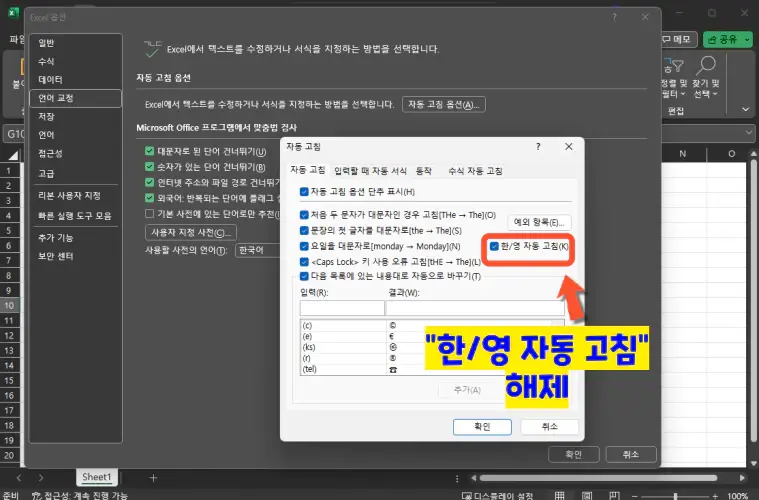Toggle 요일을 대문자로 checkbox

click(x=304, y=246)
